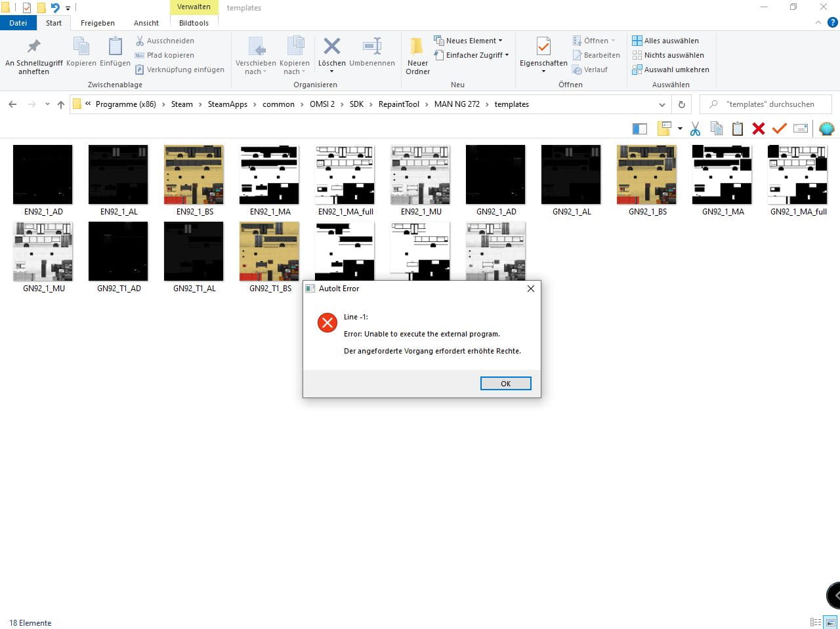This screenshot has width=840, height=629.
Task: Click the orange checkmark icon
Action: click(x=779, y=129)
